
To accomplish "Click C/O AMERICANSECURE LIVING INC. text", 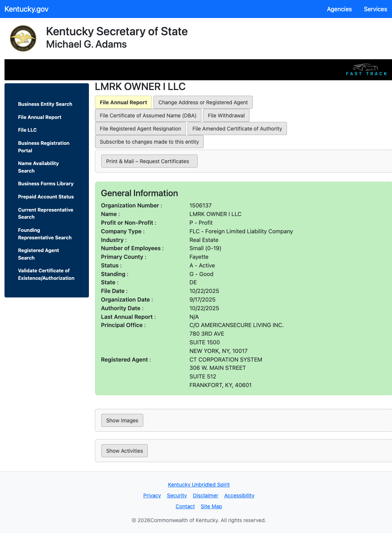I will 237,325.
